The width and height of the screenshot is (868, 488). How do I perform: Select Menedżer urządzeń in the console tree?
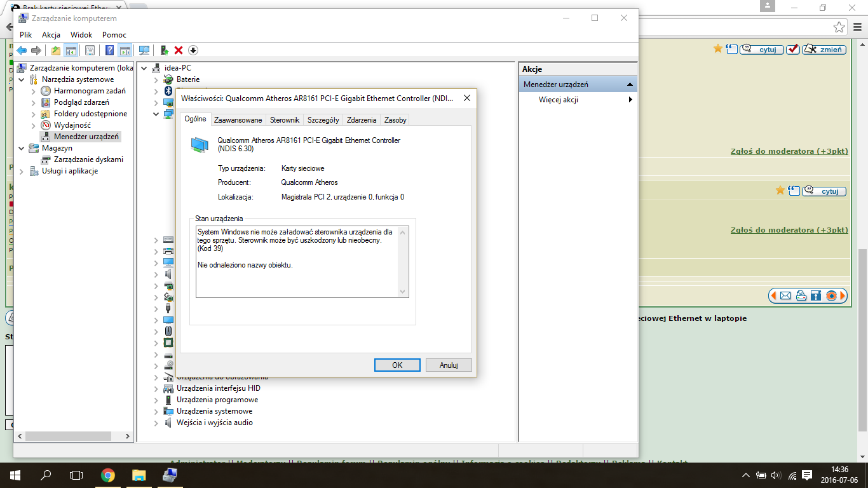(86, 137)
